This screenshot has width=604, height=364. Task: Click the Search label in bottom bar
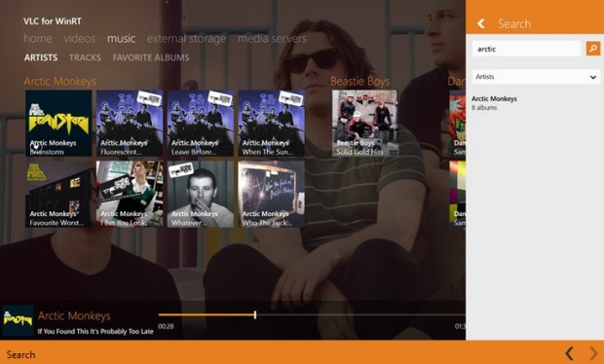coord(20,354)
